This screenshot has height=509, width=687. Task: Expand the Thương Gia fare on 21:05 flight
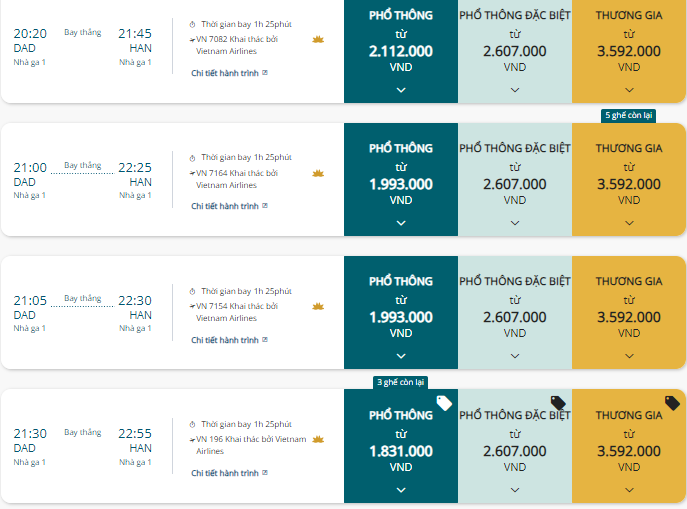pos(629,356)
